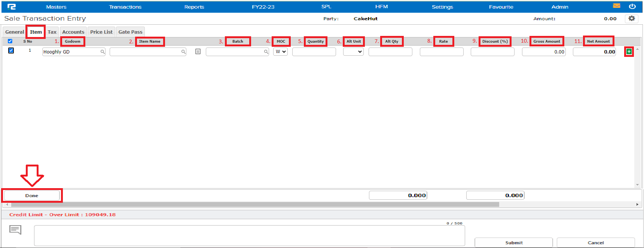This screenshot has height=248, width=644.
Task: Click the first total field showing 0.000
Action: click(398, 195)
